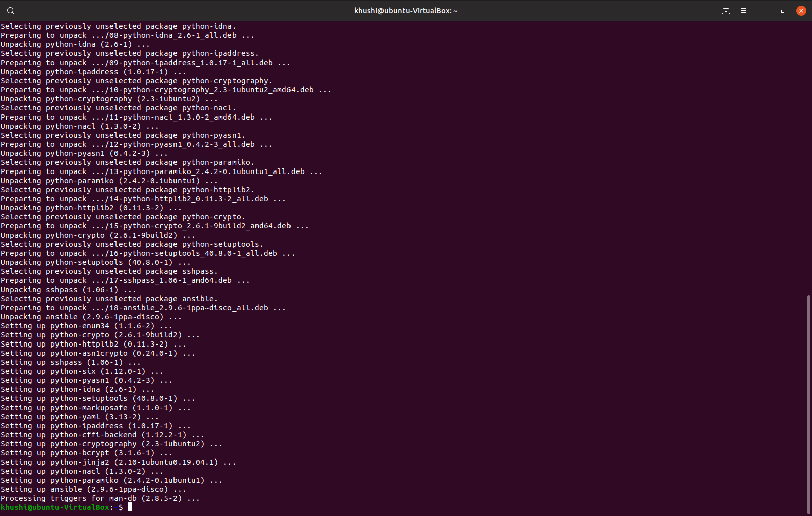This screenshot has height=516, width=812.
Task: Click 'Setting up python-cffi-backend' line
Action: [102, 435]
